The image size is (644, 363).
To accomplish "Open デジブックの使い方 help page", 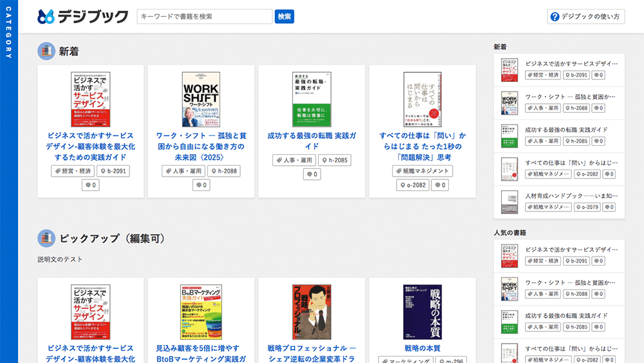I will (586, 17).
